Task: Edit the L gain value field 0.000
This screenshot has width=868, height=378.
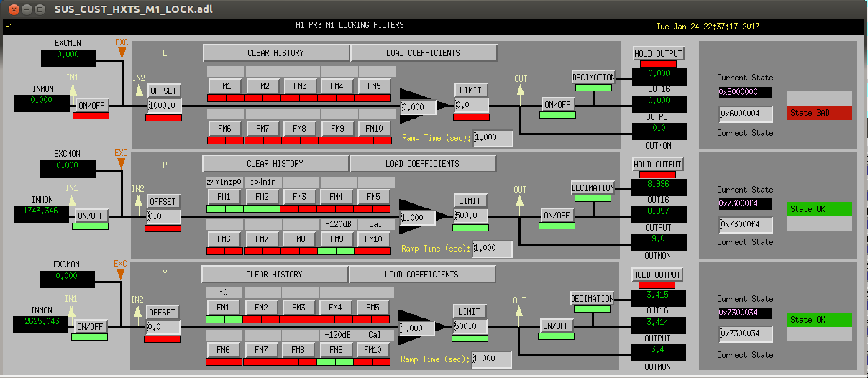Action: (419, 106)
